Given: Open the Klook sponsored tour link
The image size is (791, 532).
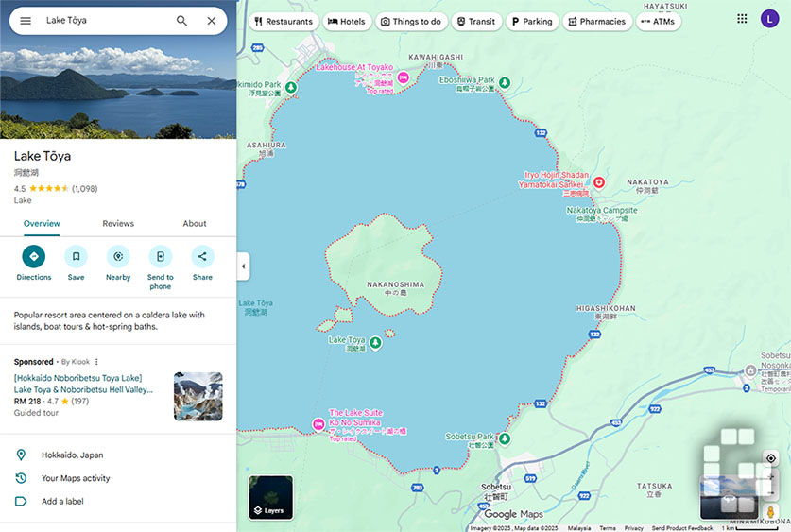Looking at the screenshot, I should click(83, 384).
